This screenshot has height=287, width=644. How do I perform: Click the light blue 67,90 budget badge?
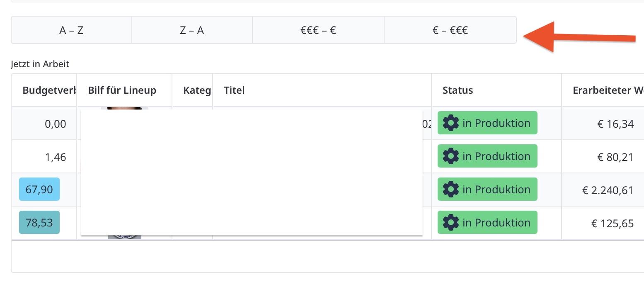coord(39,190)
